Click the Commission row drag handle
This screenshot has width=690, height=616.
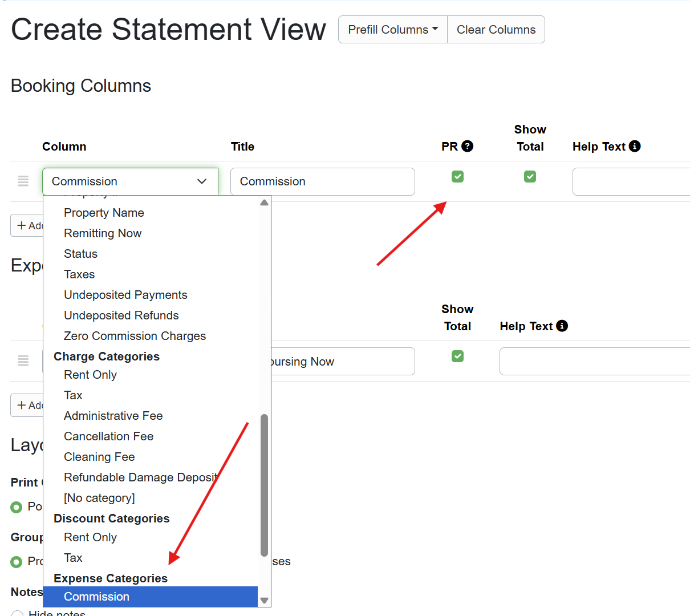click(23, 181)
